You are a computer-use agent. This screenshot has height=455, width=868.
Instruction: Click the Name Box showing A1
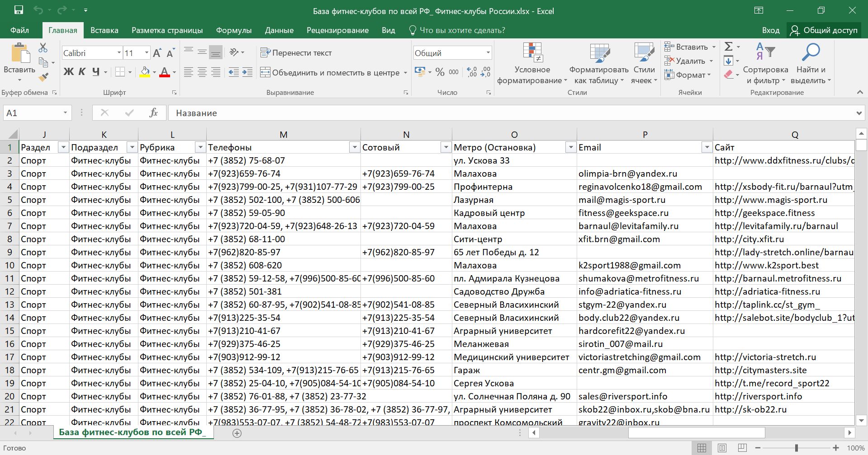pyautogui.click(x=33, y=113)
